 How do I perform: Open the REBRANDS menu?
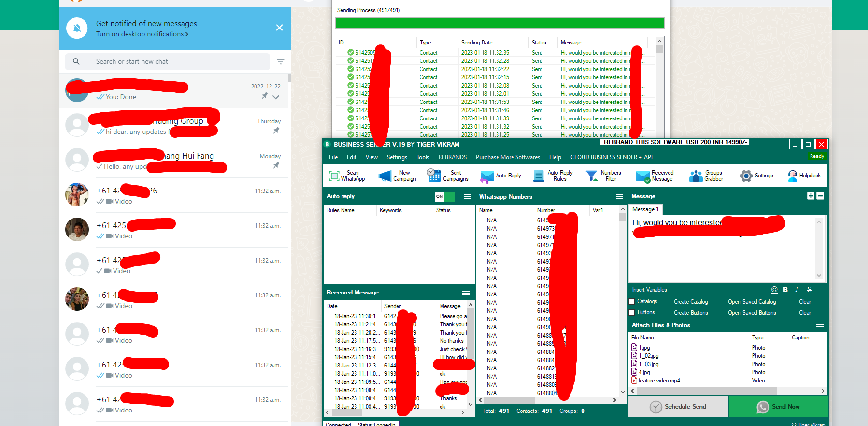[453, 157]
